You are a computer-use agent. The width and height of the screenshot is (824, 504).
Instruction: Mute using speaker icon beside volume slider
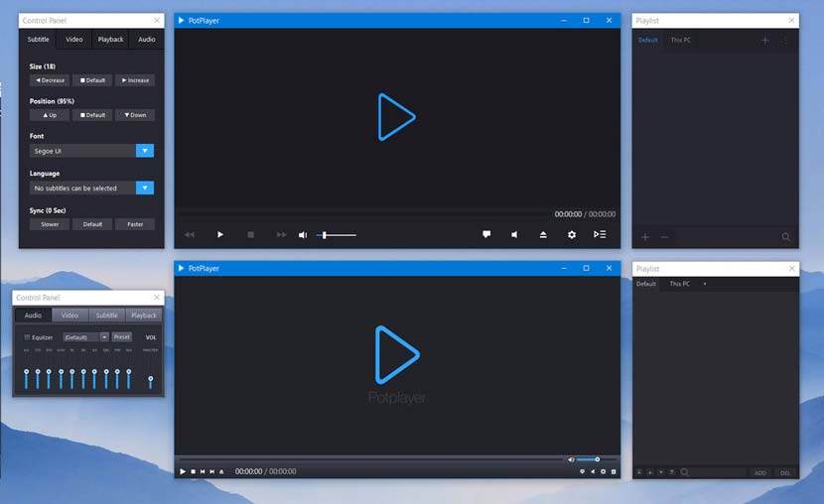[303, 235]
